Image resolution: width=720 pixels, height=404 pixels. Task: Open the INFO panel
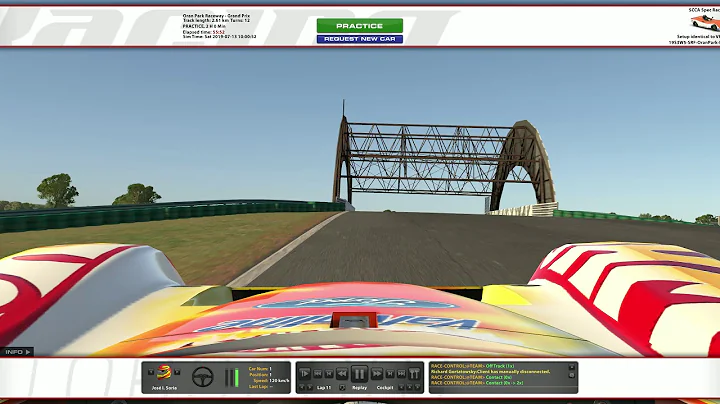click(x=17, y=352)
